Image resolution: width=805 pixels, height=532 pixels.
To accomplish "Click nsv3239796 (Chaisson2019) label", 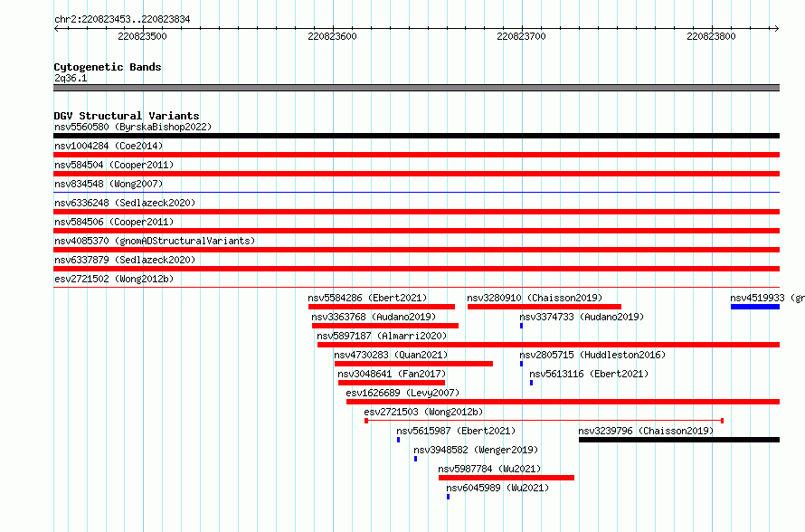I will (x=646, y=431).
